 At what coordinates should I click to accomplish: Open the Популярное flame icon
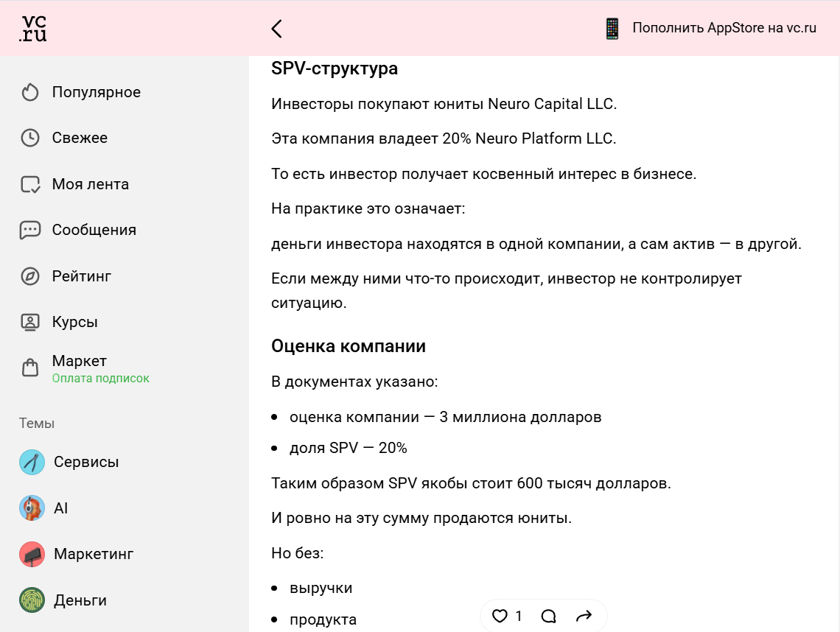[x=29, y=92]
